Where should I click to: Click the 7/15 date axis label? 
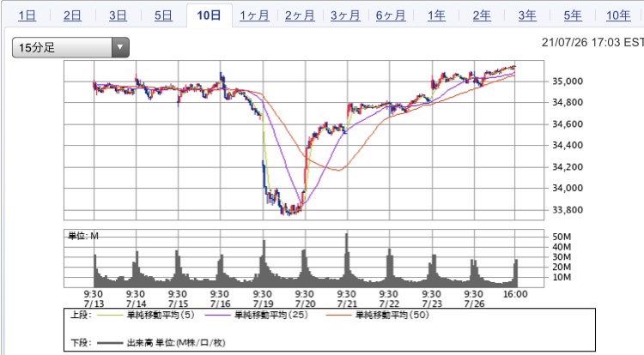pos(178,304)
